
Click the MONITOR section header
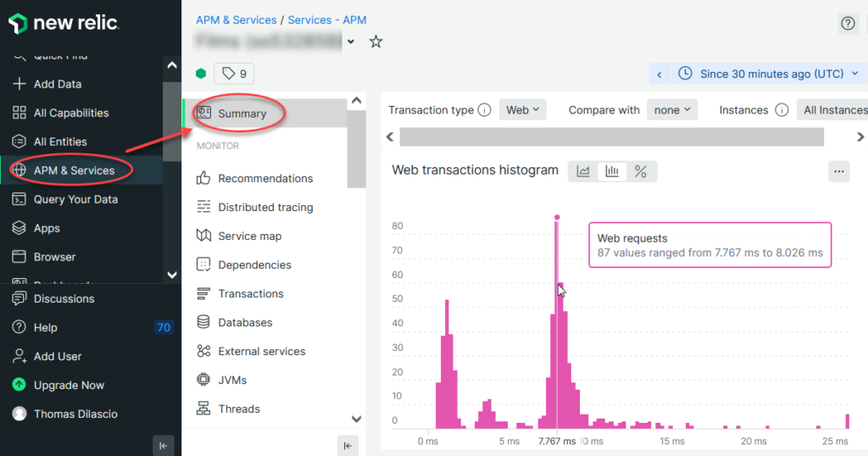coord(218,146)
